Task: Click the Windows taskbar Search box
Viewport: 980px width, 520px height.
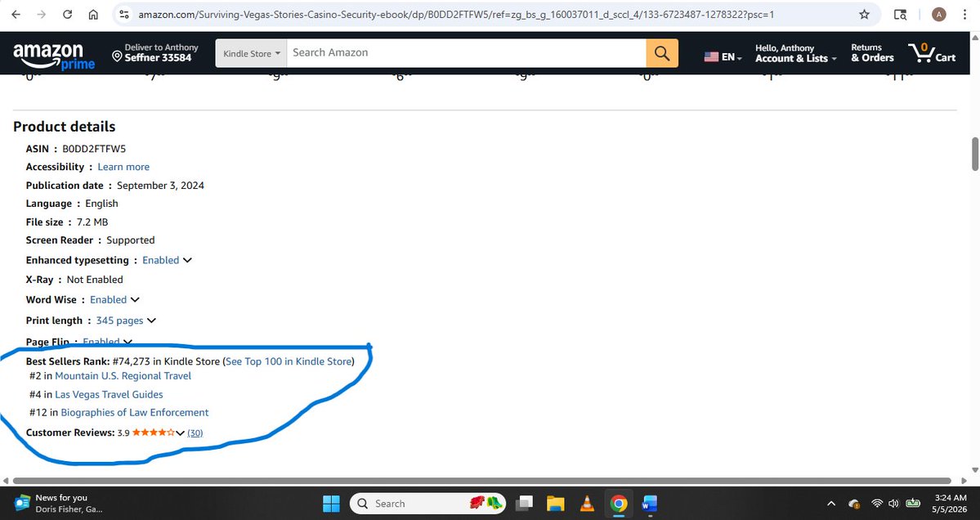Action: [427, 504]
